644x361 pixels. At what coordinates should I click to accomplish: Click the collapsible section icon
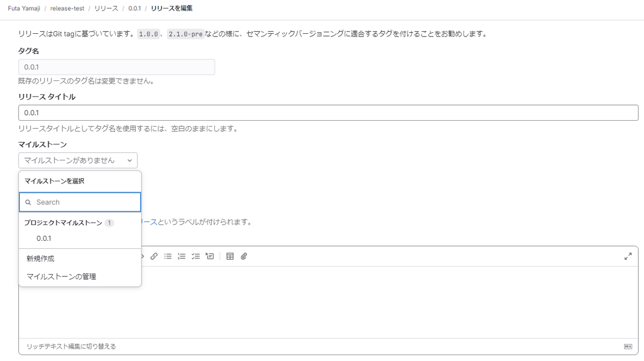210,256
